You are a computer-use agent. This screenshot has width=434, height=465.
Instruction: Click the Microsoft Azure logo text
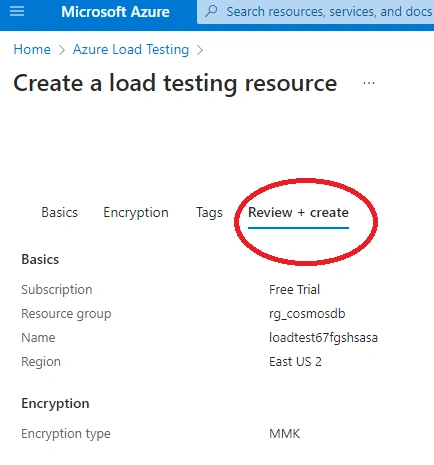(115, 12)
